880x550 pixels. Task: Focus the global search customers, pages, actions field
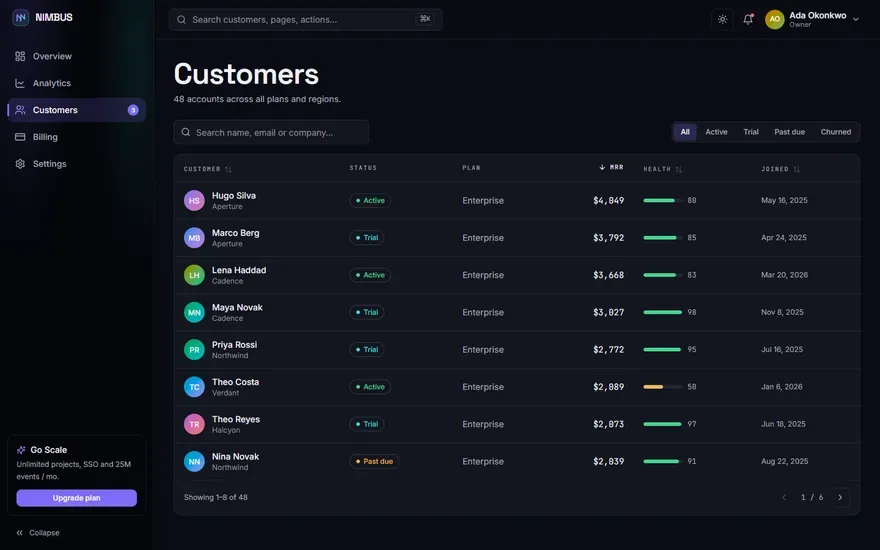305,20
